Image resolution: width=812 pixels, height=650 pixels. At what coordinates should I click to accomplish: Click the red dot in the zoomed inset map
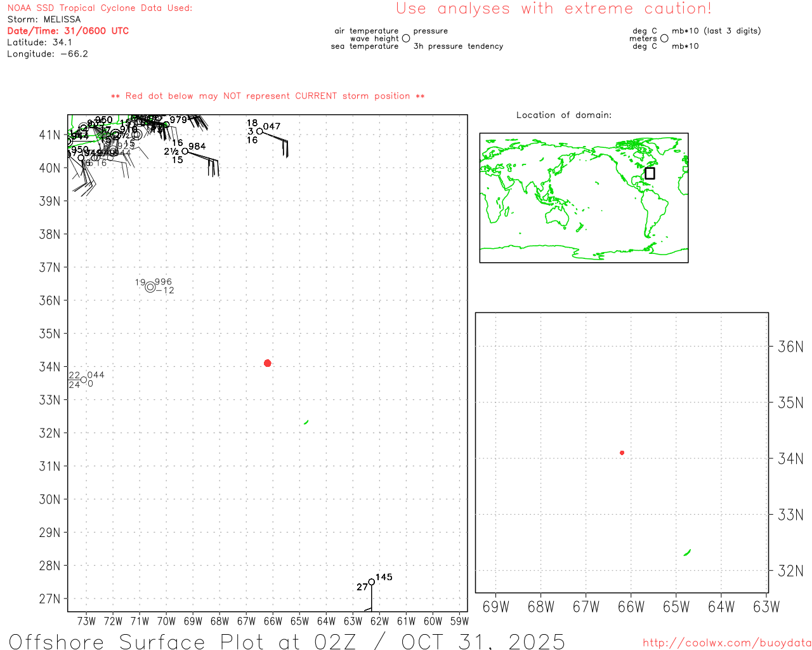pyautogui.click(x=622, y=453)
